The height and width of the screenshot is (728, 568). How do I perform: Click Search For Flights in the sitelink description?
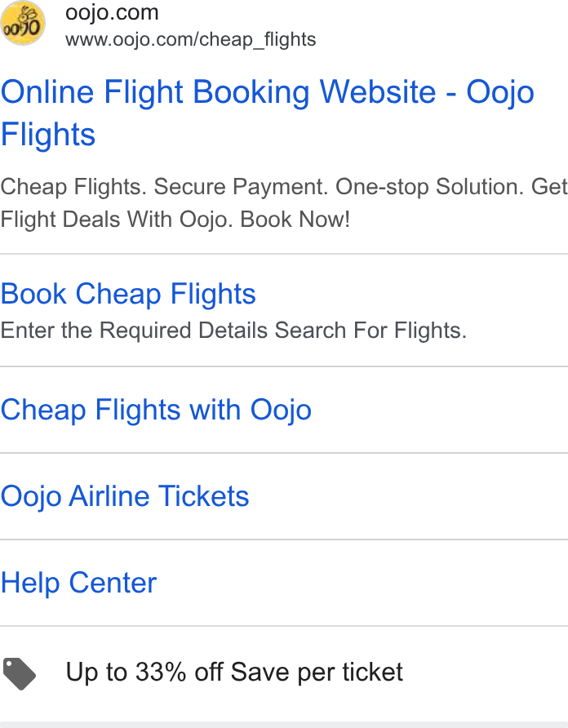[x=371, y=331]
